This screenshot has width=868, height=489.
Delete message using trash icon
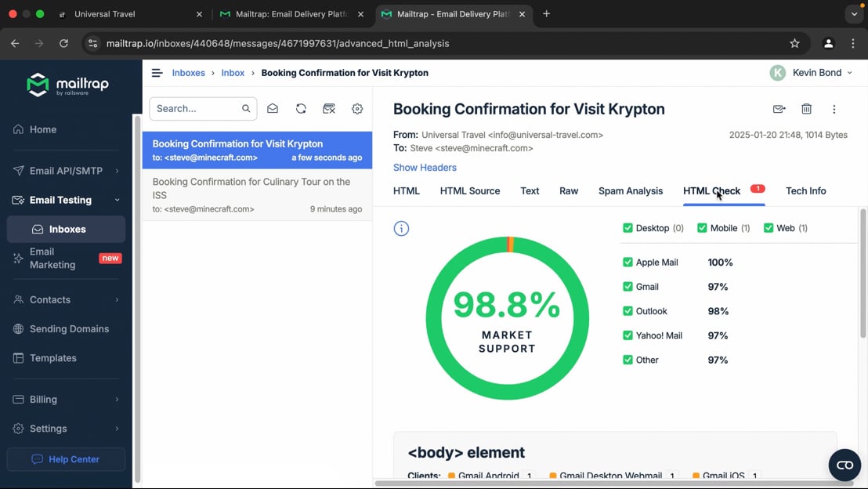coord(806,109)
